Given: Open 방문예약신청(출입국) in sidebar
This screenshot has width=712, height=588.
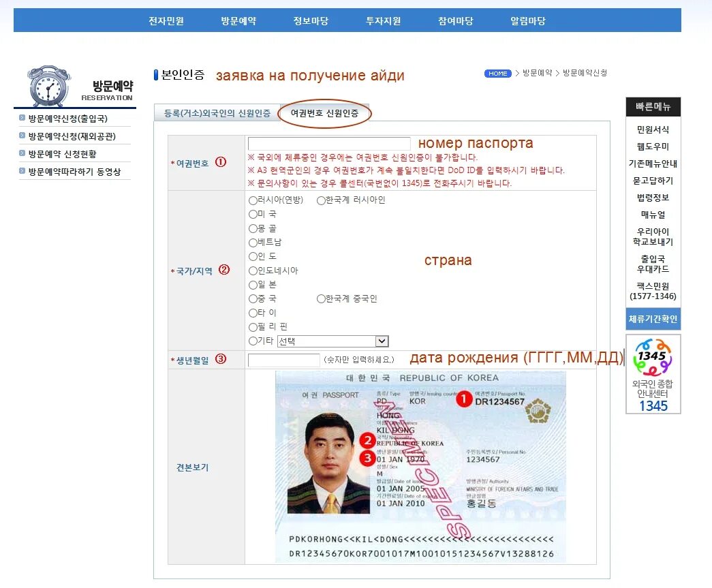Looking at the screenshot, I should click(x=67, y=119).
